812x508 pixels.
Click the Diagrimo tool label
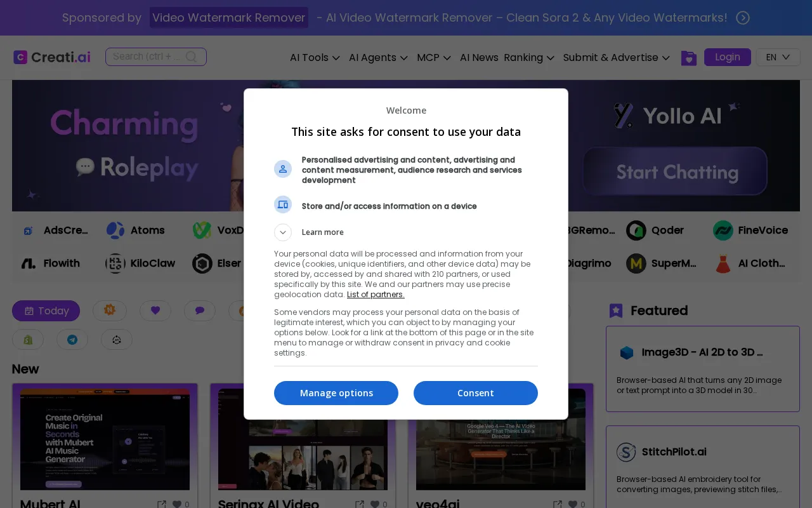pyautogui.click(x=589, y=264)
